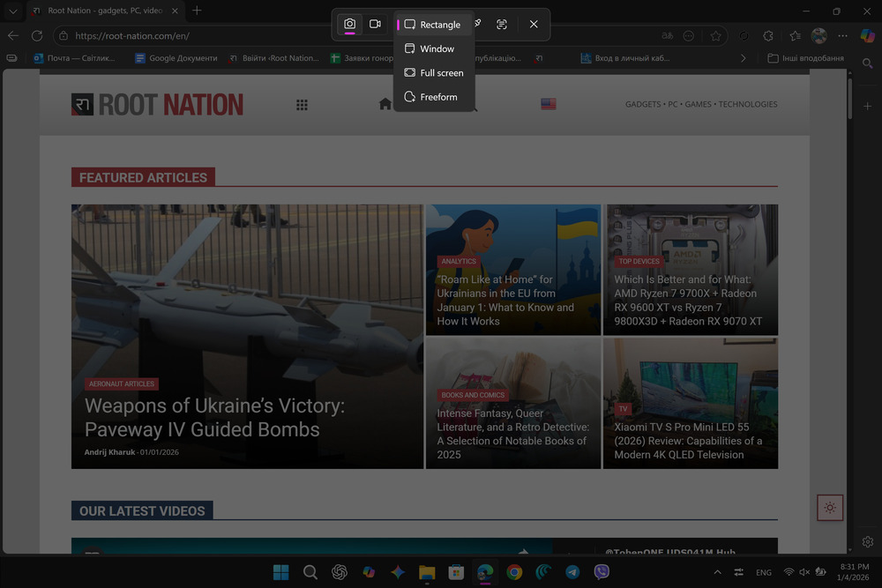The width and height of the screenshot is (882, 588).
Task: Open the Favorites list panel
Action: point(795,35)
